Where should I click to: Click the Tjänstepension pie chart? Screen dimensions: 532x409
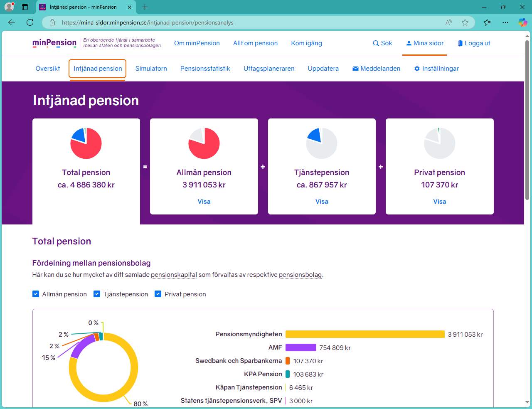(x=322, y=143)
